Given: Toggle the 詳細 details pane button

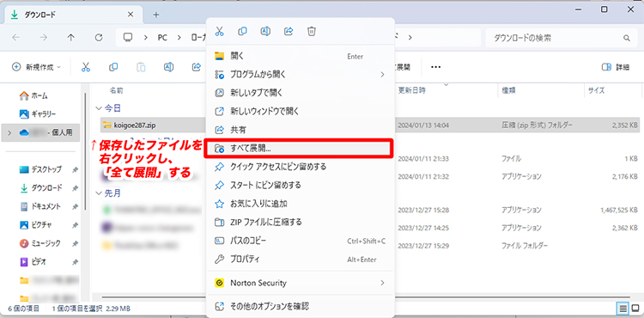Looking at the screenshot, I should pos(616,67).
